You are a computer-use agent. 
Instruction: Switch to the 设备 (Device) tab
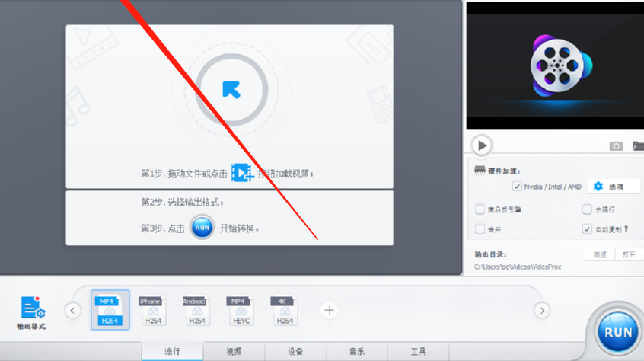(295, 352)
